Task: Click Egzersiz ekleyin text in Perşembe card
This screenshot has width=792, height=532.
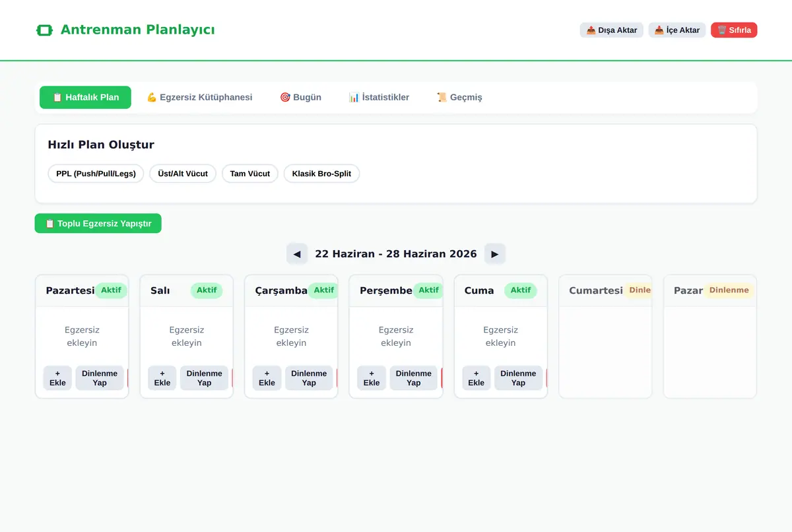Action: tap(396, 336)
